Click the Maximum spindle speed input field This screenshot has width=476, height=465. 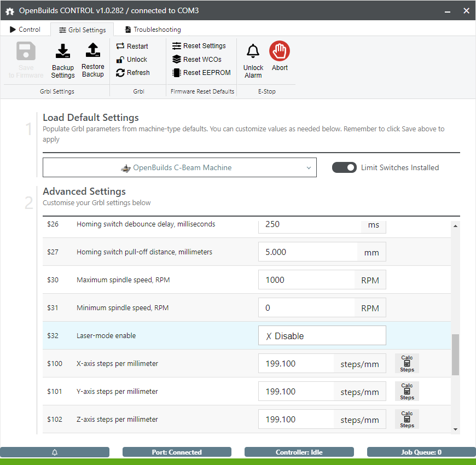pos(306,280)
